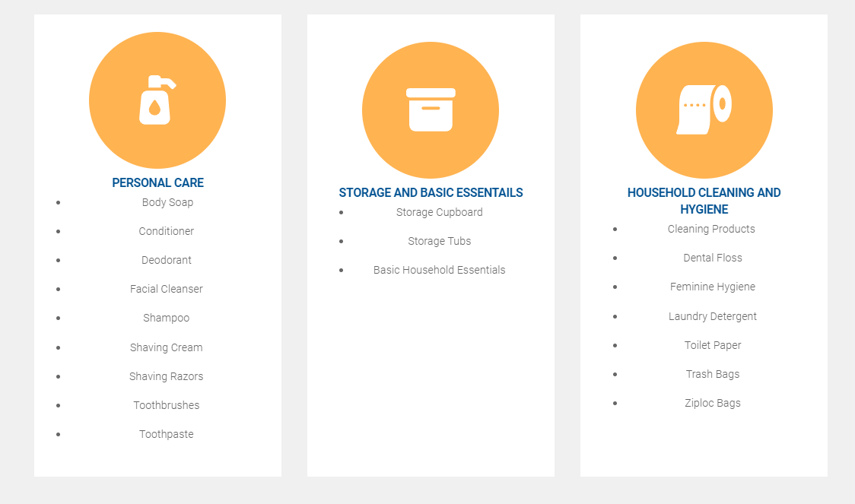Click Basic Household Essentials
Screen dimensions: 855x504
pyautogui.click(x=440, y=271)
